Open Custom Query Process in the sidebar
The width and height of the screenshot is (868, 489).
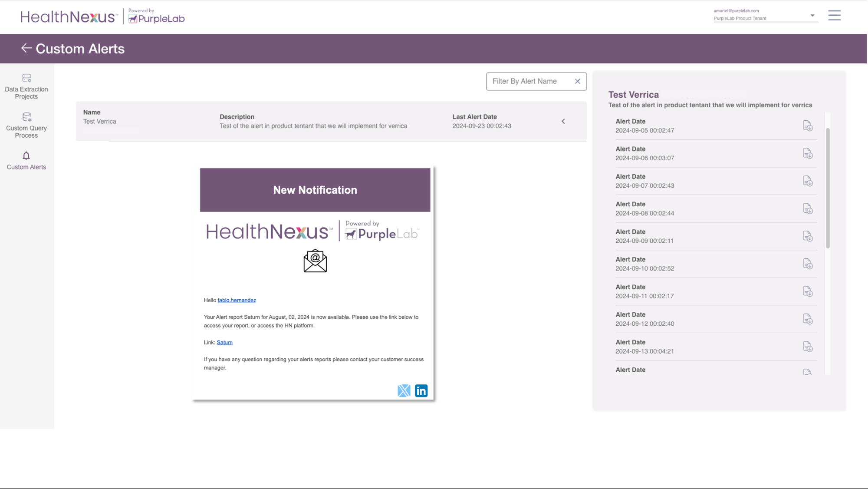pyautogui.click(x=26, y=126)
